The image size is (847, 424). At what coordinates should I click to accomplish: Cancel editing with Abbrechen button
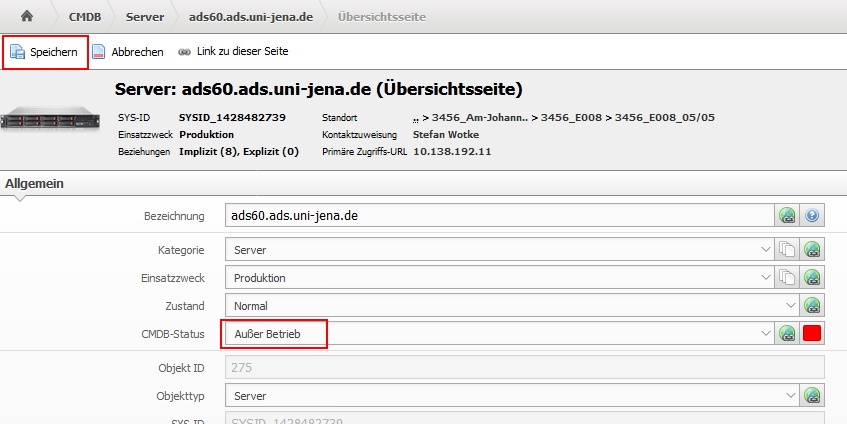[127, 52]
